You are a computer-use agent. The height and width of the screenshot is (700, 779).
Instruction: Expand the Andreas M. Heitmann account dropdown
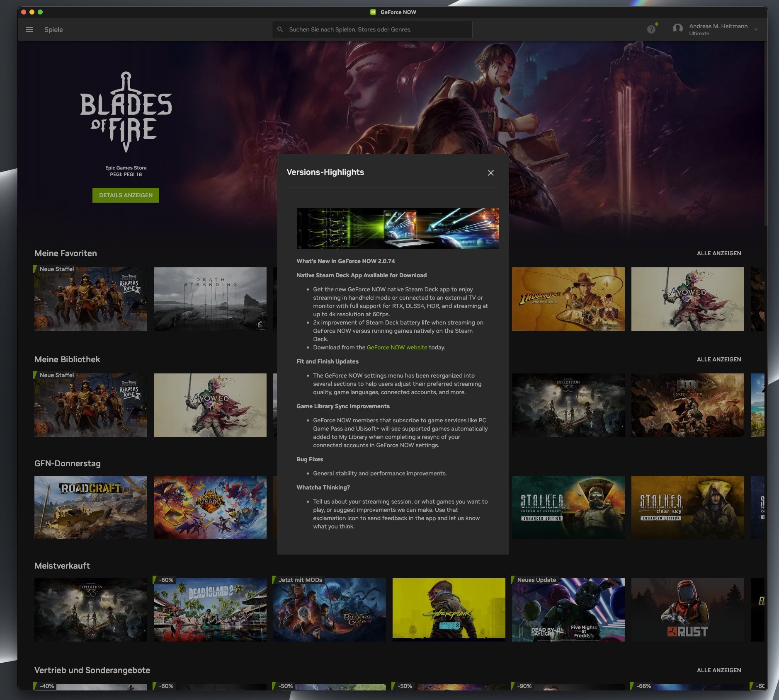pos(756,29)
